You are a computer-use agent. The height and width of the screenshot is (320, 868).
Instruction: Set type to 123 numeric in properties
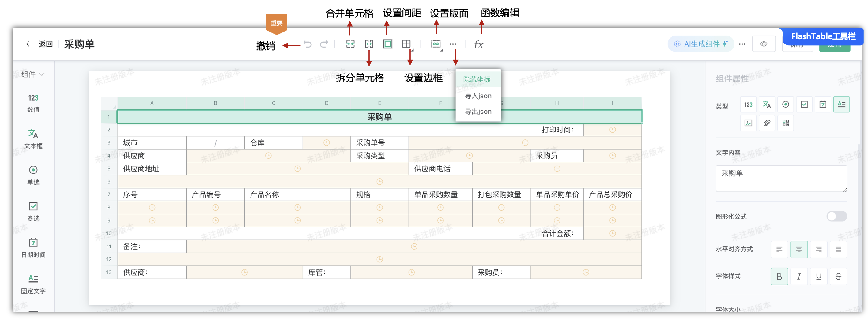tap(748, 105)
